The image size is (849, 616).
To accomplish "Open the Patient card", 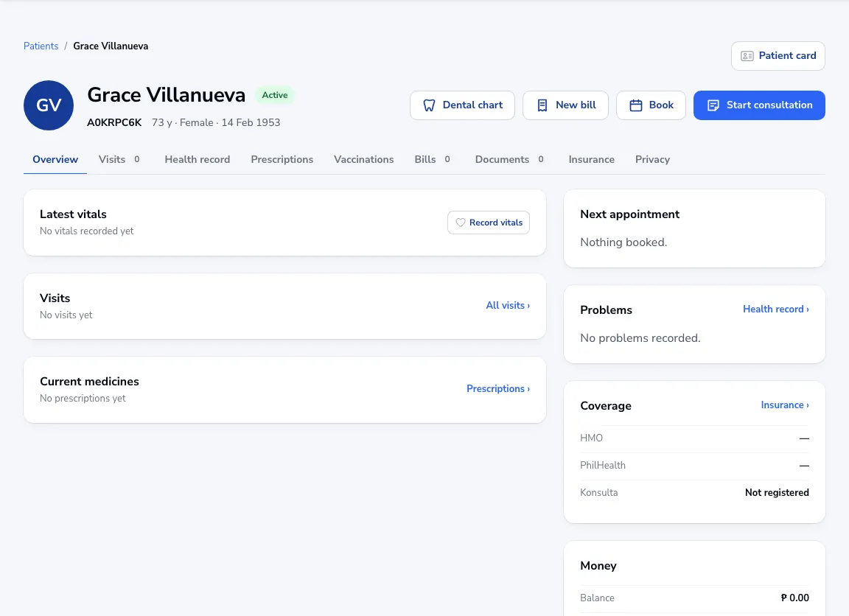I will (778, 56).
